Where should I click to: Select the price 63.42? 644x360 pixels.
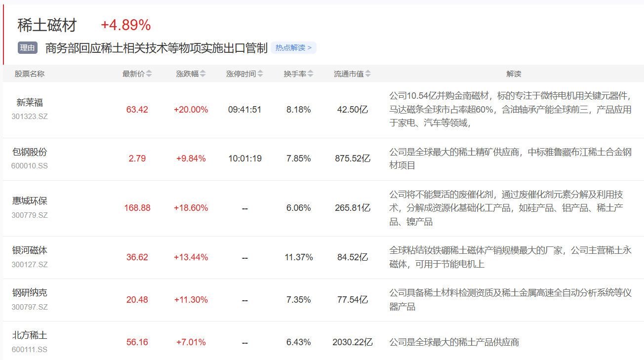point(137,110)
